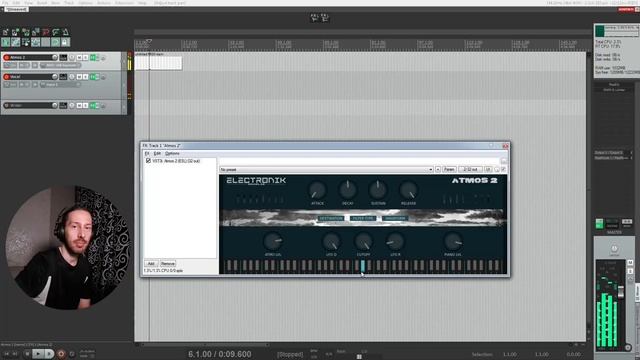Click the MIDI item on Atmos 2 track
Screen dimensions: 640x360
(158, 62)
